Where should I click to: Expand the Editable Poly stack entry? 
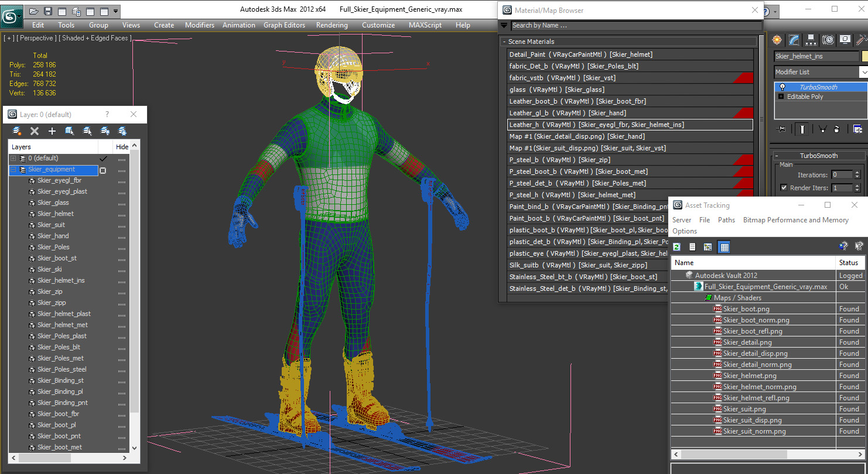(x=781, y=97)
